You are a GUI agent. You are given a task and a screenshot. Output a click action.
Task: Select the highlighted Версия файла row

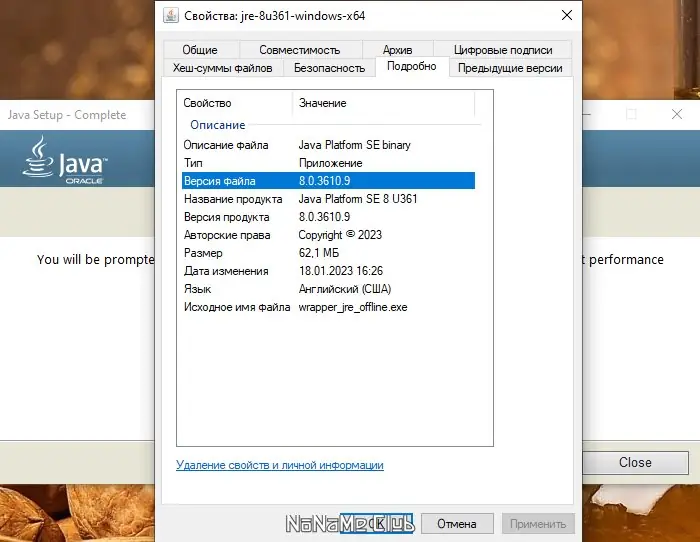tap(328, 180)
